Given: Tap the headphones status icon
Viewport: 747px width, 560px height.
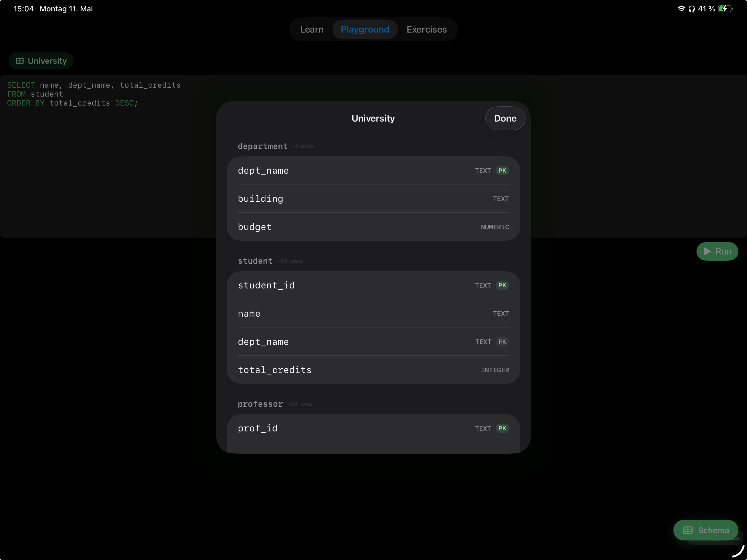Looking at the screenshot, I should pos(691,9).
